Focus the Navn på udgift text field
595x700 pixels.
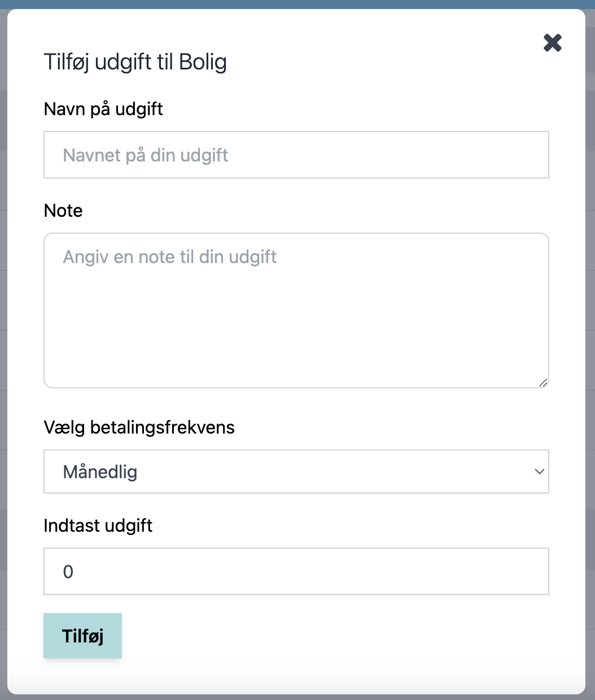(296, 155)
